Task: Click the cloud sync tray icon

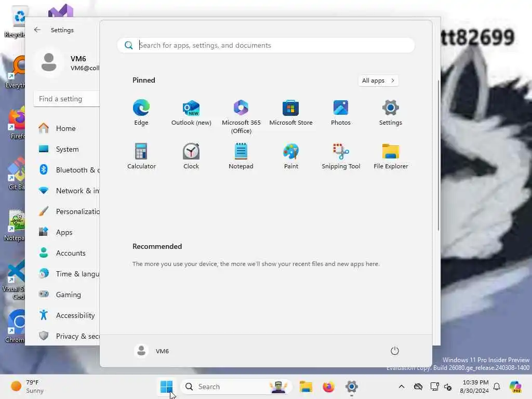Action: coord(418,387)
